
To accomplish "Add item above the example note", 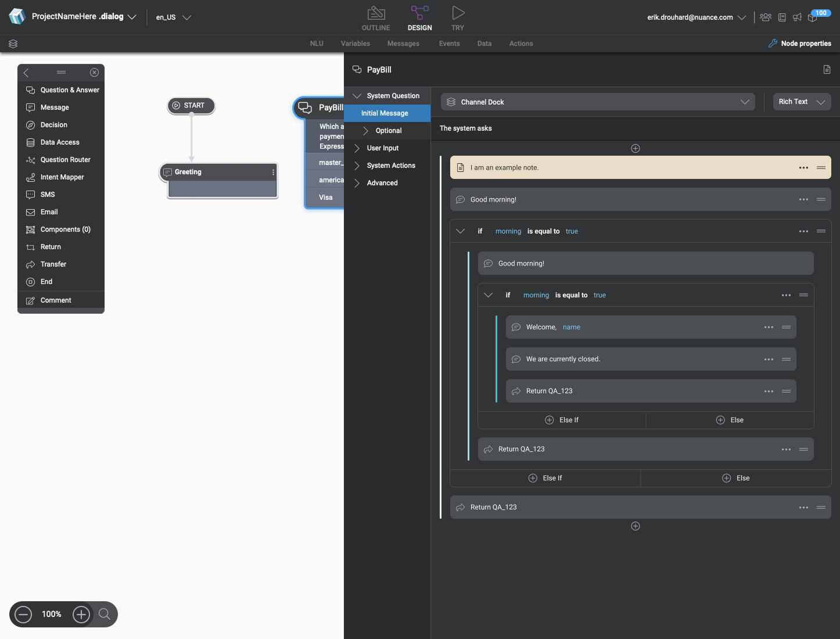I will 636,149.
